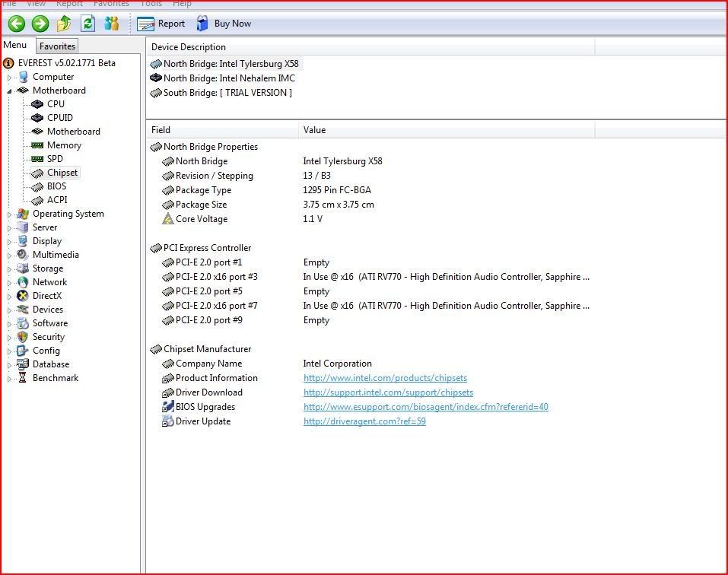Image resolution: width=728 pixels, height=575 pixels.
Task: Select the CPU chip icon in the tree
Action: point(37,104)
